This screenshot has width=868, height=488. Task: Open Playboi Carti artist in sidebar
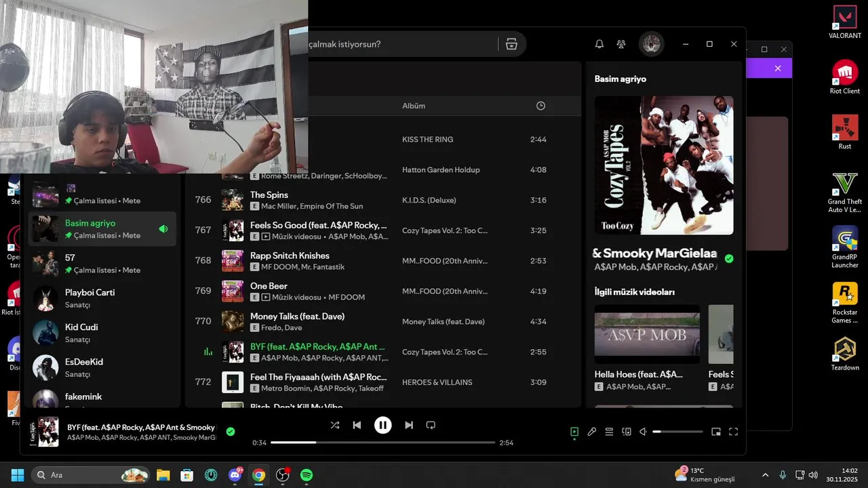(102, 298)
